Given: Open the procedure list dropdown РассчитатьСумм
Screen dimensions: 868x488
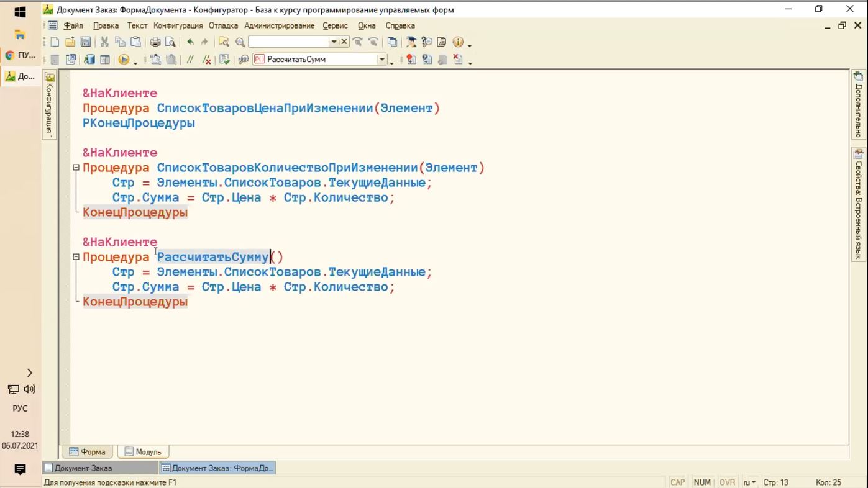Looking at the screenshot, I should [x=382, y=60].
